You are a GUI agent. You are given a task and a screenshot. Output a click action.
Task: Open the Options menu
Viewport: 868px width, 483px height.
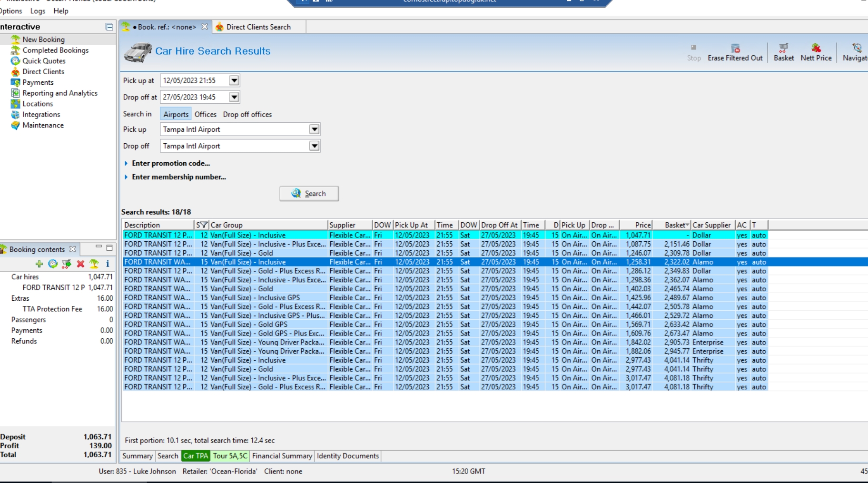pyautogui.click(x=10, y=11)
